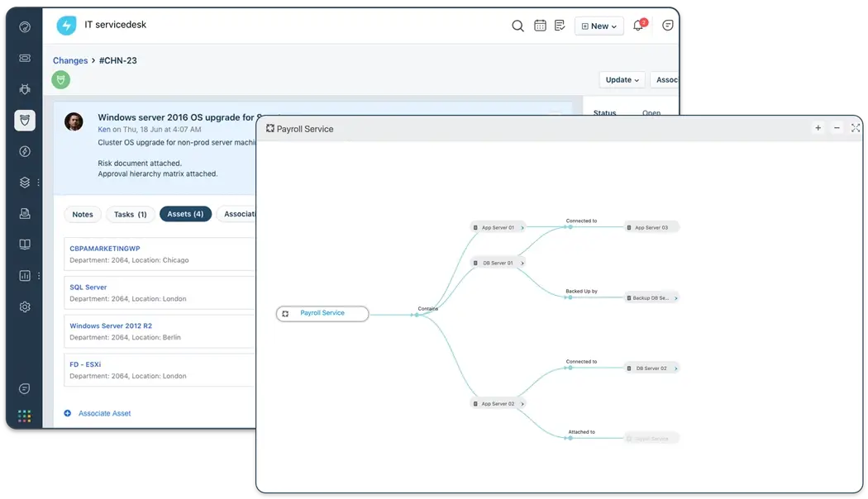Open the app switcher grid icon

pos(25,416)
